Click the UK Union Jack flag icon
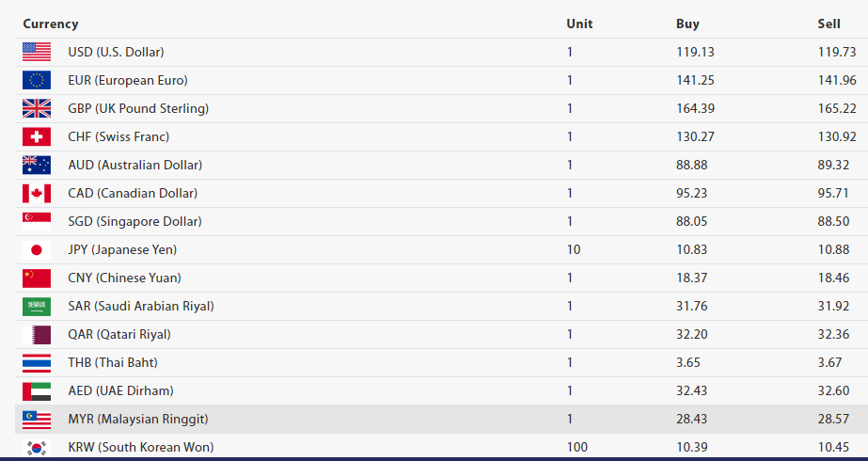The width and height of the screenshot is (868, 461). pos(37,109)
